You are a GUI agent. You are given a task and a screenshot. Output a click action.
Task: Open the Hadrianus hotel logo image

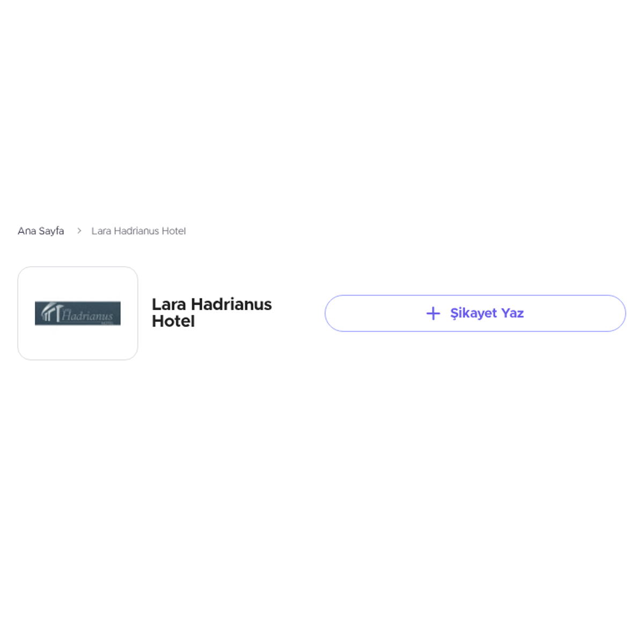pyautogui.click(x=78, y=313)
